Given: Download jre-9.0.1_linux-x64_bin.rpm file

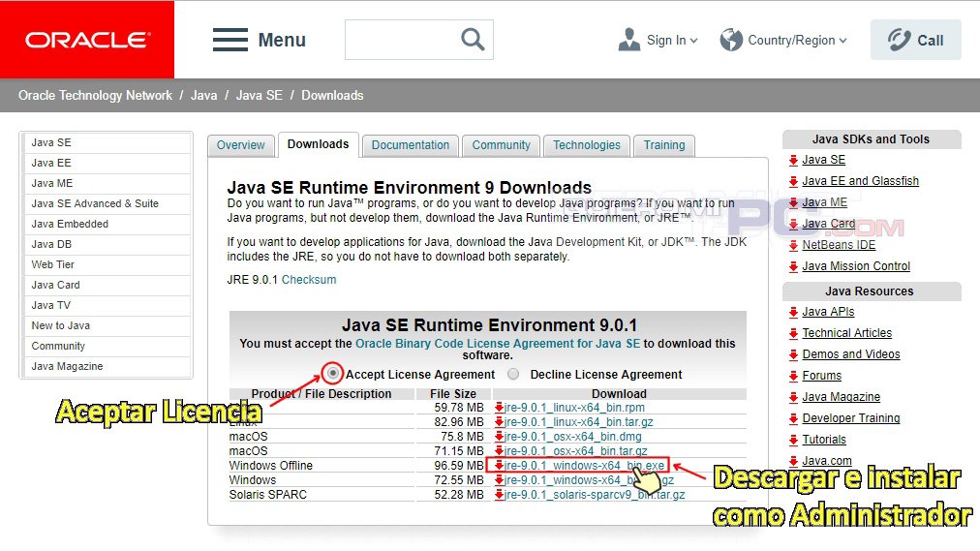Looking at the screenshot, I should coord(574,408).
